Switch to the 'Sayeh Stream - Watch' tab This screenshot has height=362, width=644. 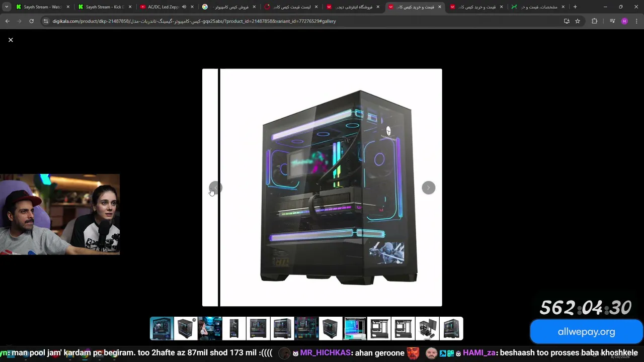coord(43,7)
